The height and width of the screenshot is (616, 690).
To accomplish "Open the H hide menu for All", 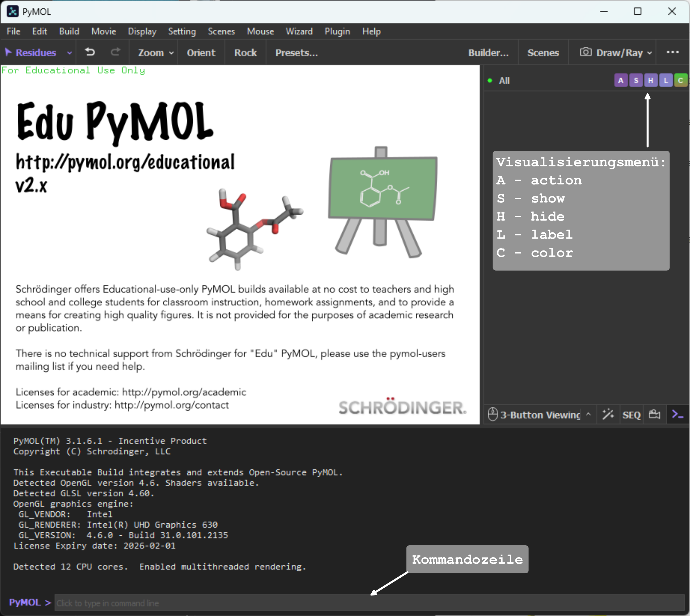I will click(x=651, y=80).
